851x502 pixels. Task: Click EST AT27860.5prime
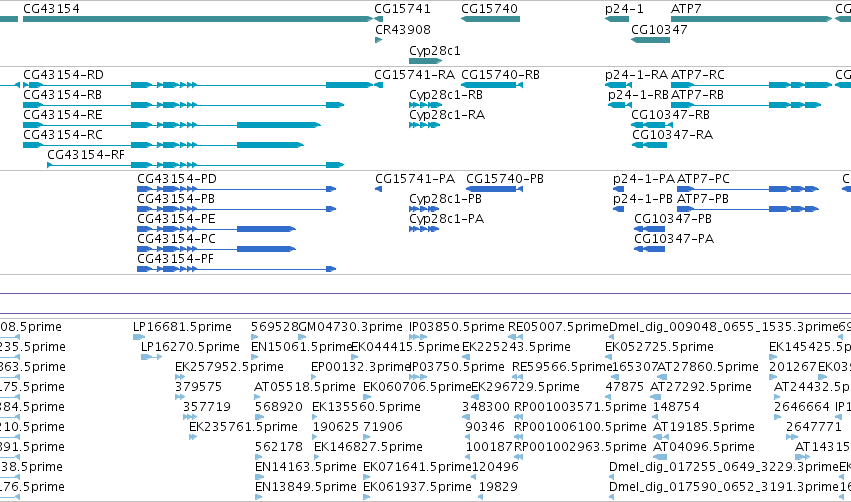click(708, 367)
